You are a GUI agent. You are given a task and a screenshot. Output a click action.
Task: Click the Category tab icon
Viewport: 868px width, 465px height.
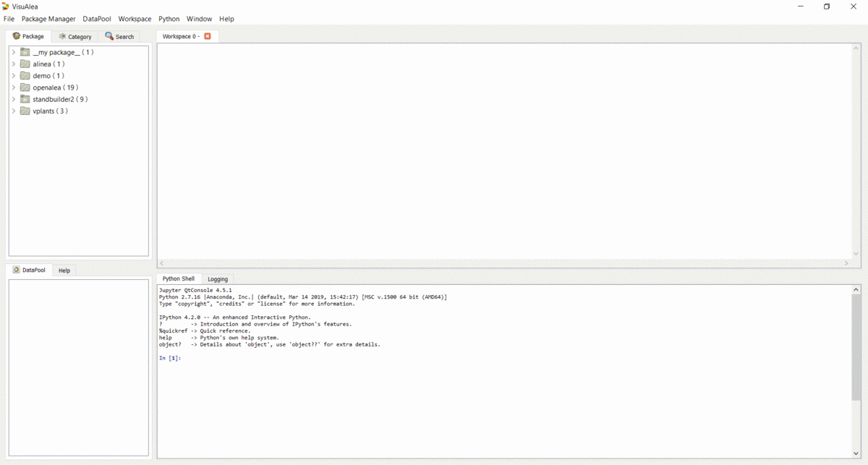click(62, 36)
